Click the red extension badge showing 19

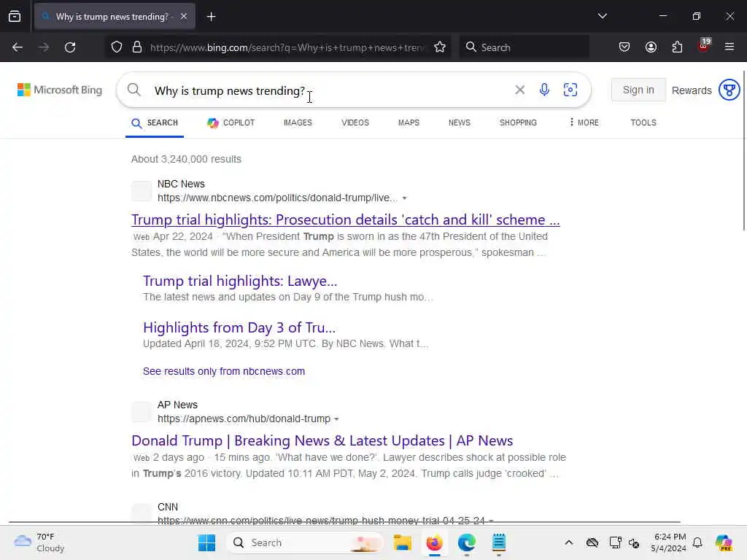pos(704,46)
